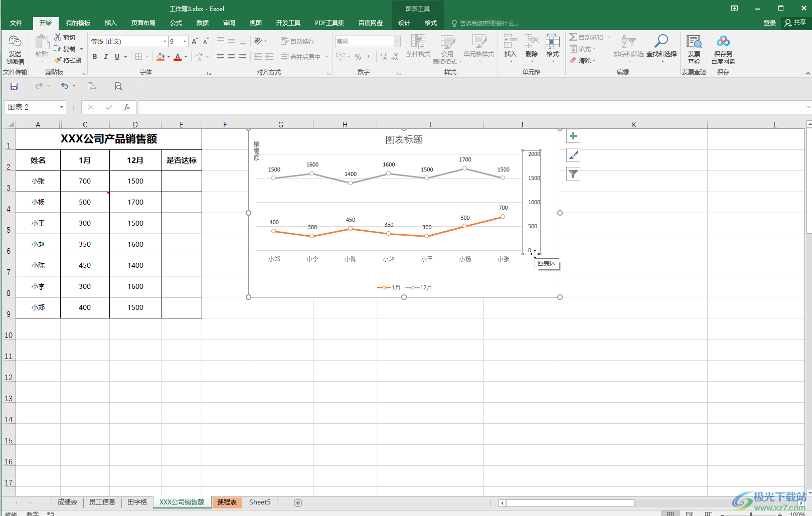Click the formula bar input field

pos(471,107)
